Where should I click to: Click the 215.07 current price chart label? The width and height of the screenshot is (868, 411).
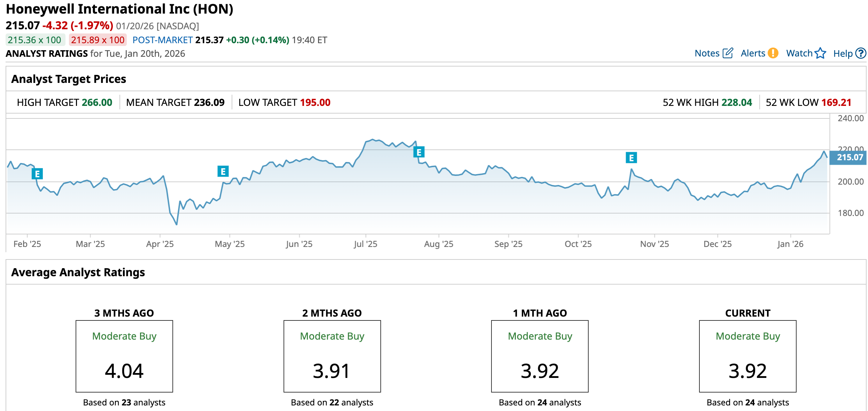(x=849, y=157)
